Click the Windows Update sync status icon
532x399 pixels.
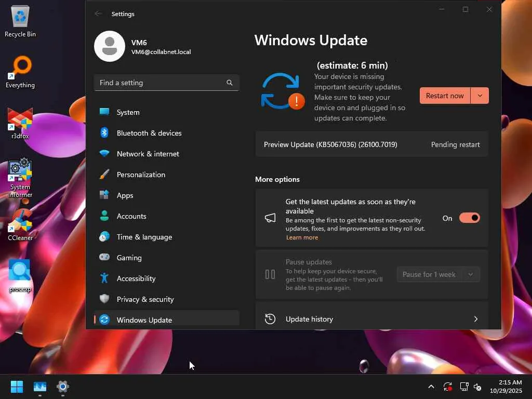(283, 91)
